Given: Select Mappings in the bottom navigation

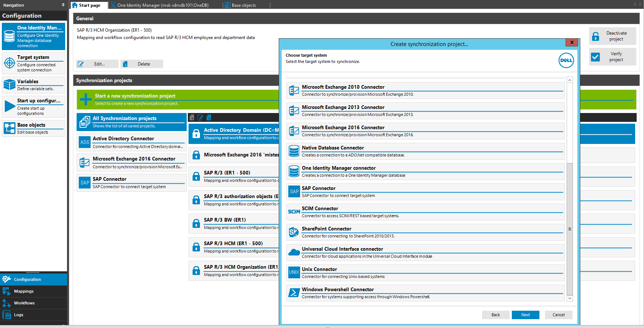Looking at the screenshot, I should pos(34,291).
